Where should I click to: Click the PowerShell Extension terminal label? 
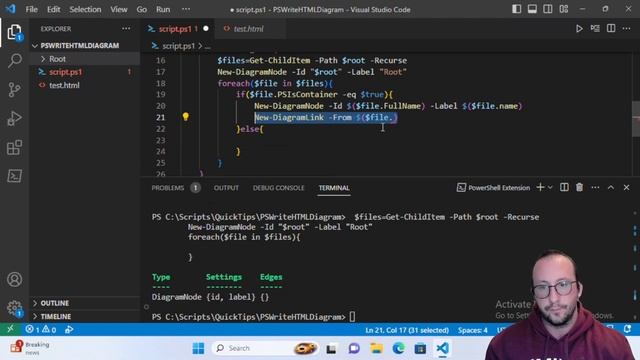[x=493, y=187]
